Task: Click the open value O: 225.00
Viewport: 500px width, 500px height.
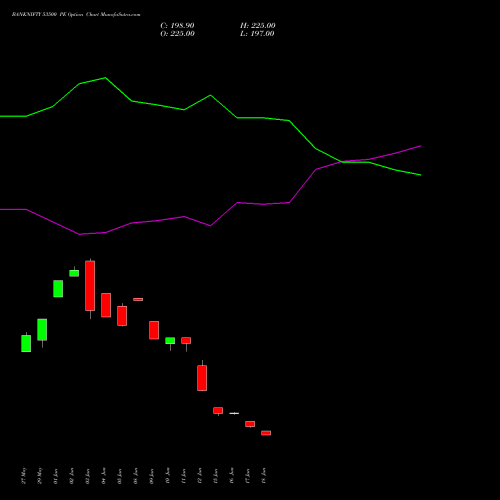Action: pos(177,34)
